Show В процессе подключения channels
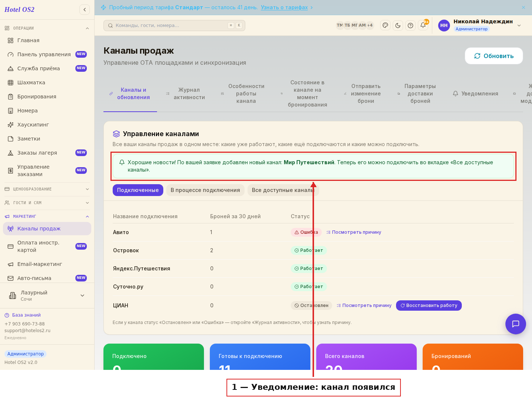Screen dimensions: 532x405 coord(205,190)
